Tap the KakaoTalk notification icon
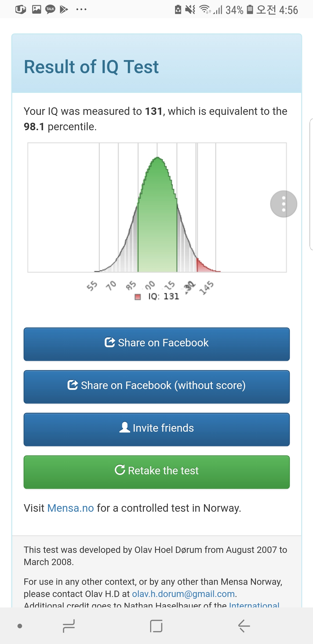Viewport: 313px width, 644px height. coord(50,10)
